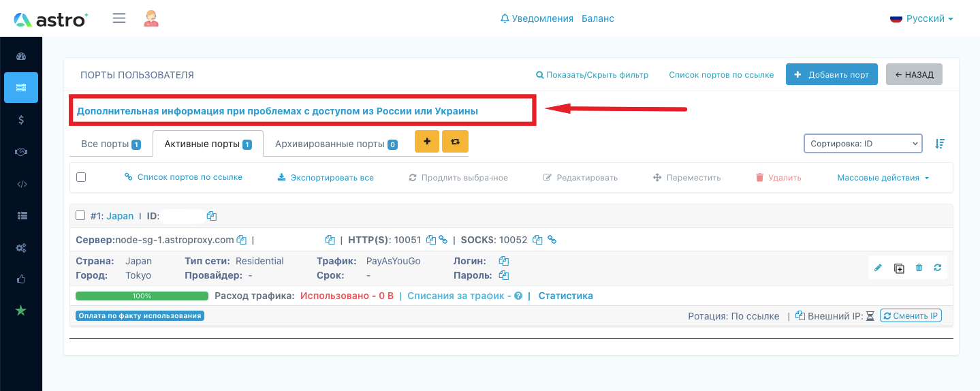
Task: Copy the SOCKS port 10052
Action: click(537, 240)
